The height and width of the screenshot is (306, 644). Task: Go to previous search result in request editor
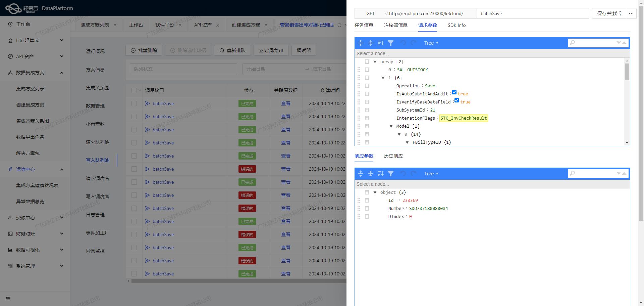pyautogui.click(x=624, y=43)
